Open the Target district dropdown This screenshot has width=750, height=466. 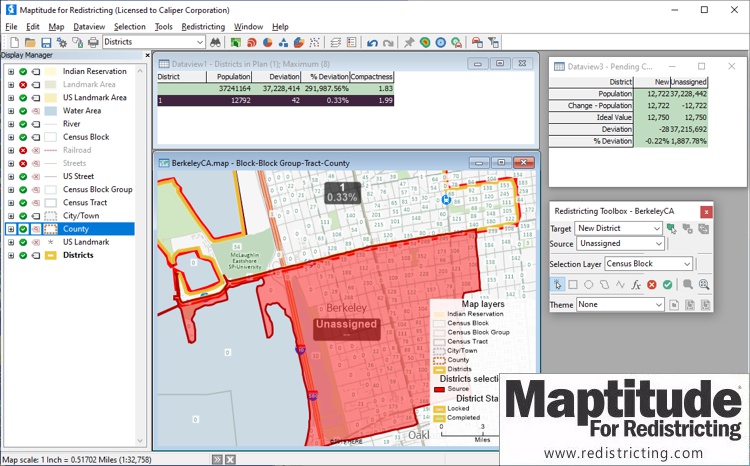[655, 229]
